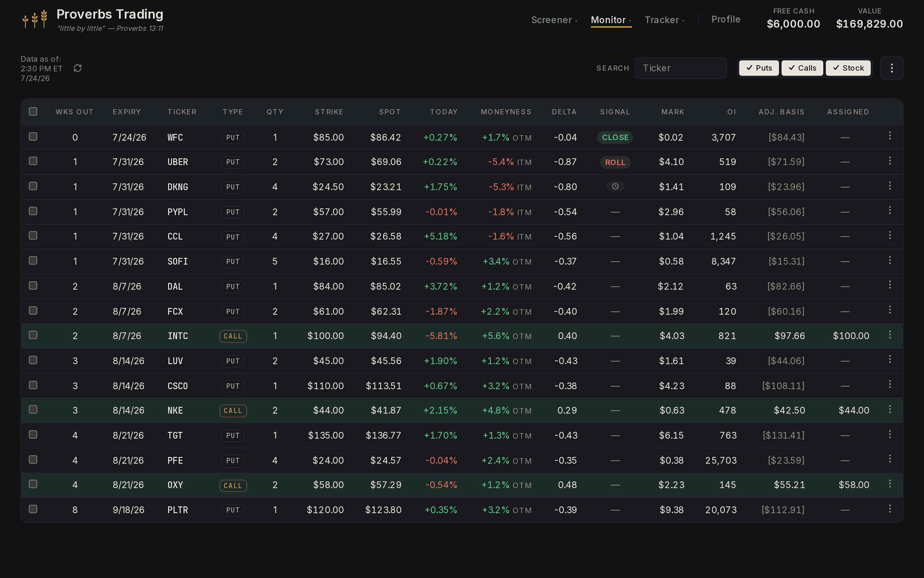Click the refresh data icon
This screenshot has width=924, height=578.
click(x=78, y=68)
